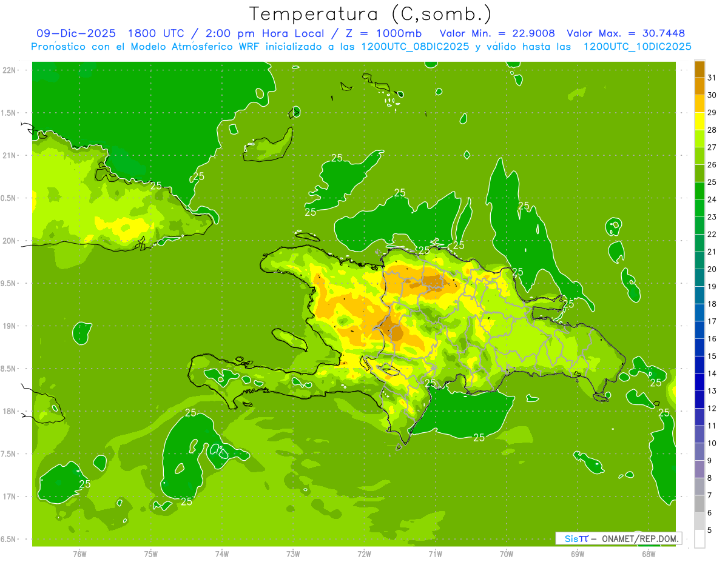Image resolution: width=728 pixels, height=562 pixels.
Task: Click the "0.5N" latitude label
Action: coord(8,198)
